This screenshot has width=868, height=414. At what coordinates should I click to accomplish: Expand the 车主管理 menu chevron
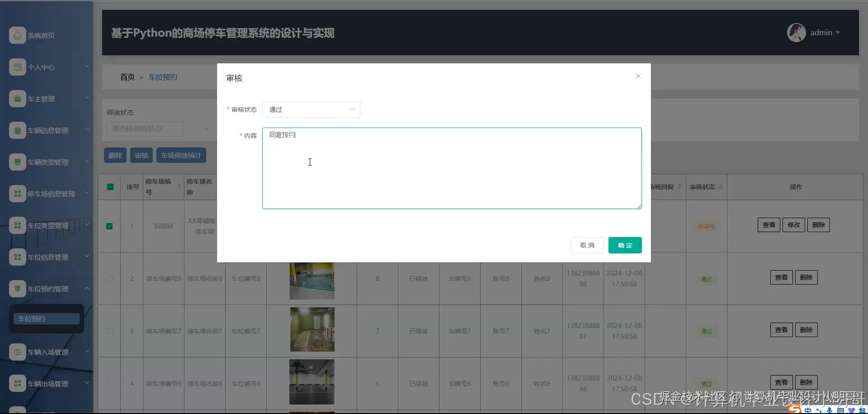[x=87, y=98]
